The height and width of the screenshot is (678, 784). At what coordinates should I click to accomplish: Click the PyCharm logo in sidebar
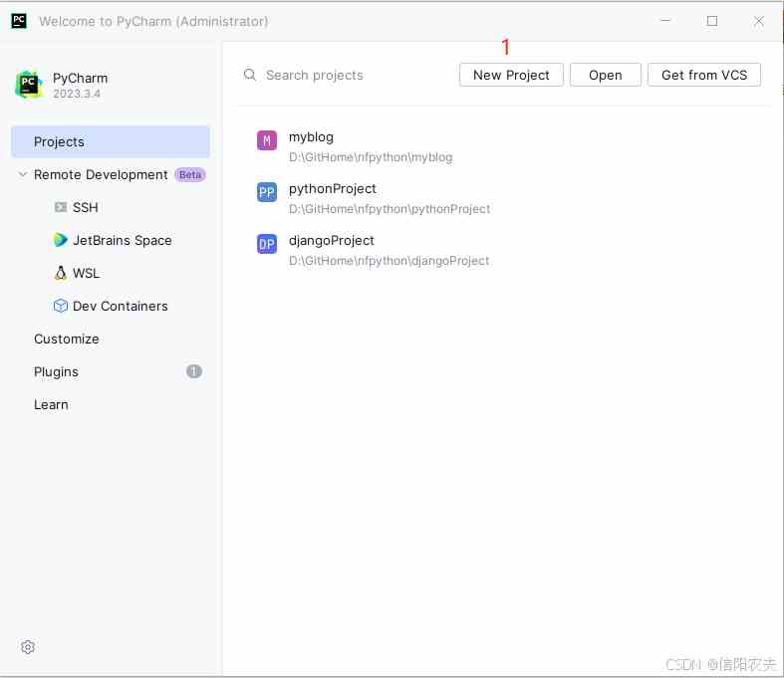[x=29, y=85]
